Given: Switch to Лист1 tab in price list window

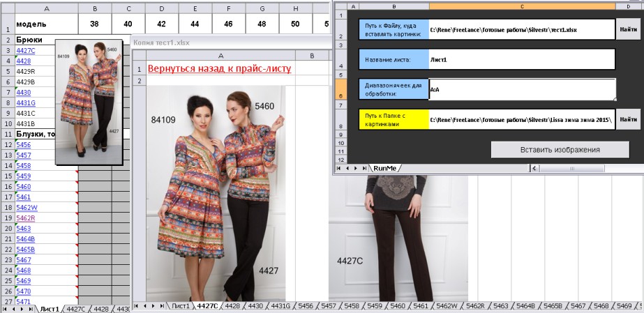Looking at the screenshot, I should click(50, 309).
